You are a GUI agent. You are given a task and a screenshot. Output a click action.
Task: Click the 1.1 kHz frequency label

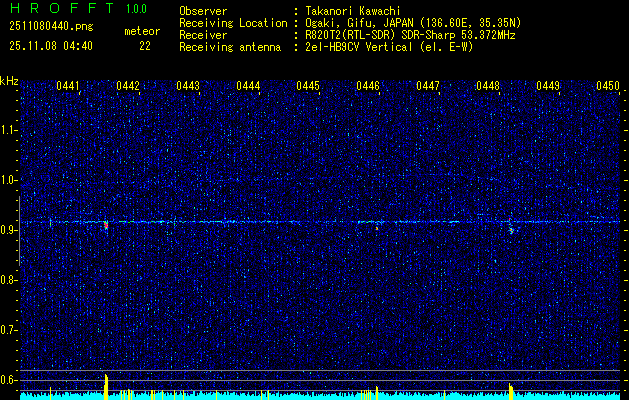[9, 130]
